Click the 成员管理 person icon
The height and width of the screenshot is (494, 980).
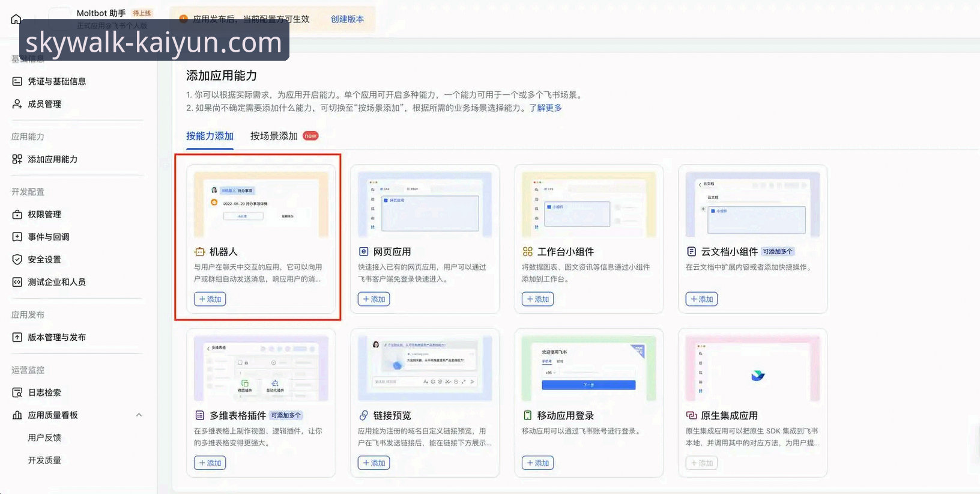[17, 104]
